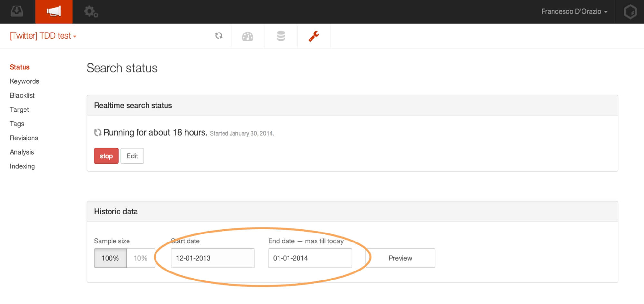Click the Edit button

(x=132, y=156)
